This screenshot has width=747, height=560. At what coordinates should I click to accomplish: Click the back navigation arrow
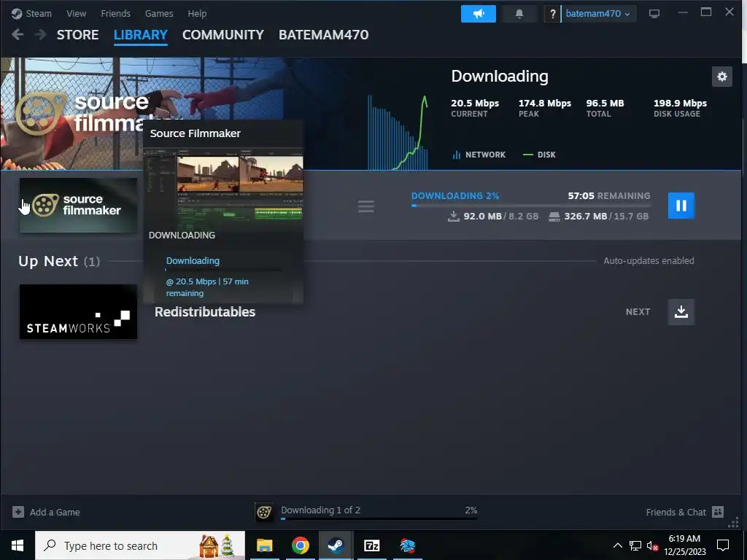coord(18,34)
